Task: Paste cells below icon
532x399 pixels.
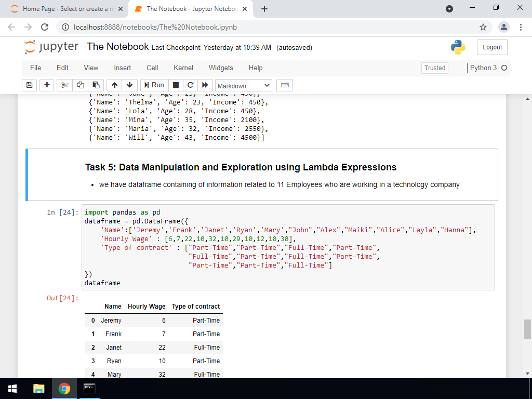Action: coord(95,85)
